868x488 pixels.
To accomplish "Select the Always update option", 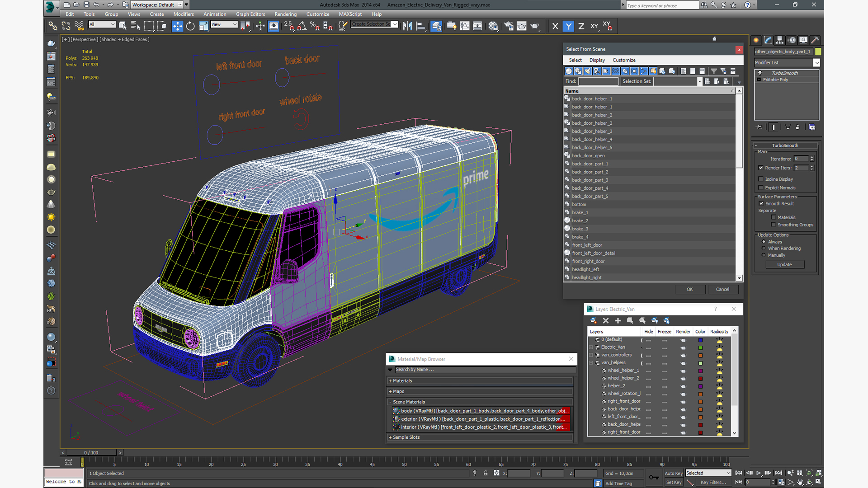I will (764, 242).
